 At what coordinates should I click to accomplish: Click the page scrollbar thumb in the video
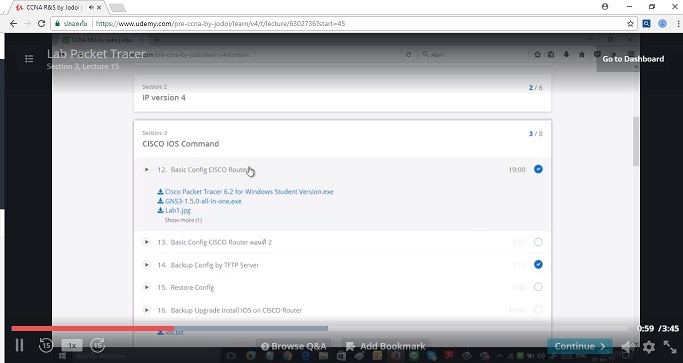(x=636, y=140)
